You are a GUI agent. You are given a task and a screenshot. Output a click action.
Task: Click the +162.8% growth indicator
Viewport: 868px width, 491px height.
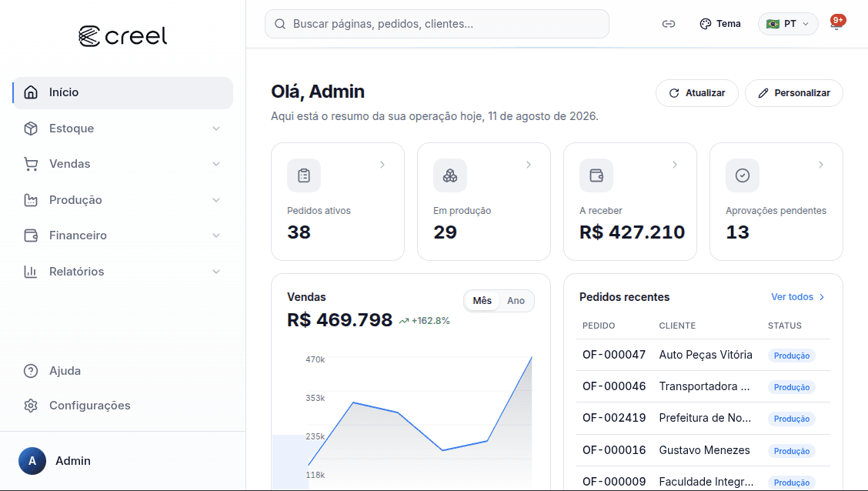(x=425, y=321)
